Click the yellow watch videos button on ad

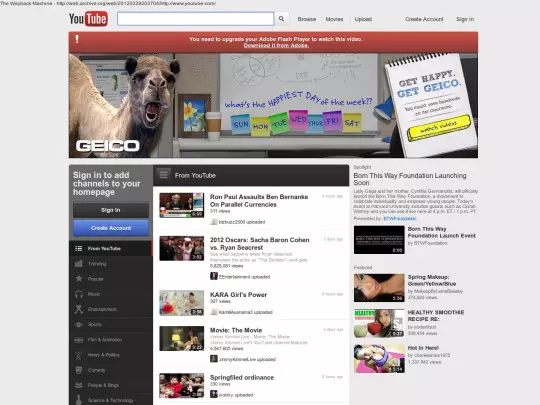tap(439, 127)
